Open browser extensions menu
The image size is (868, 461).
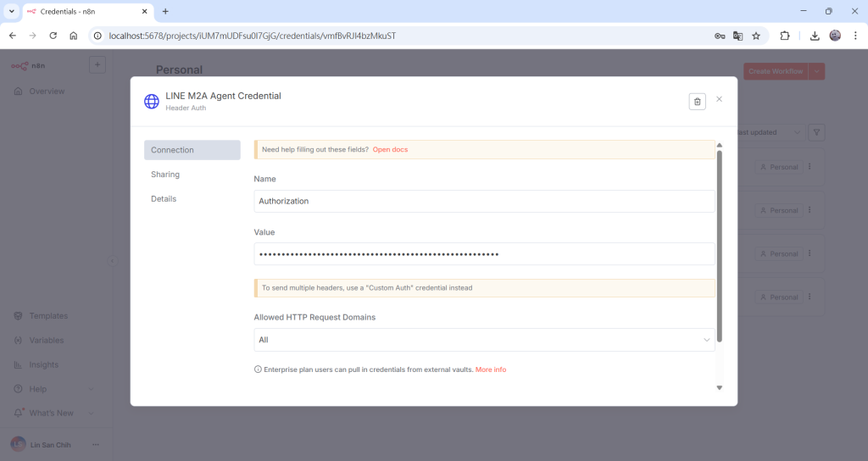point(784,36)
